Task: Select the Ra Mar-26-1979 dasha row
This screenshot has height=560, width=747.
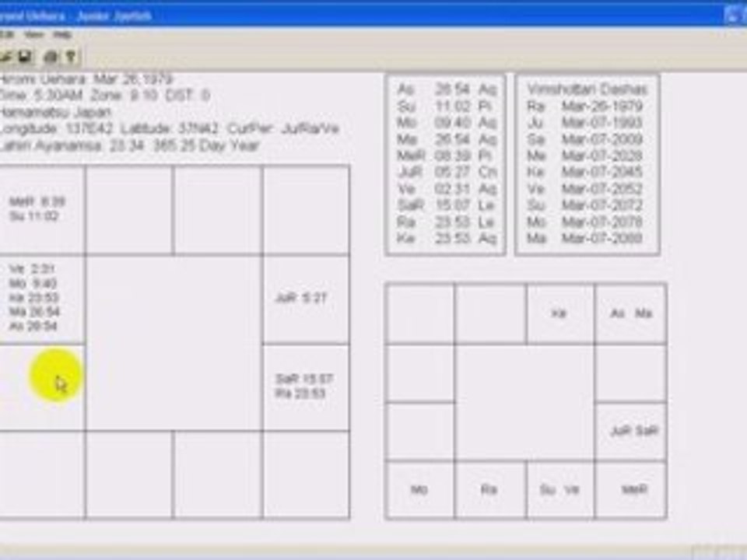Action: (x=585, y=106)
